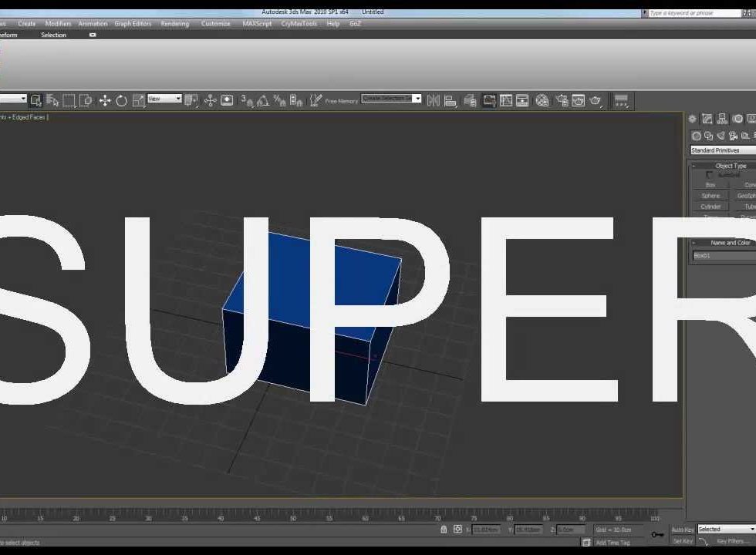Toggle Window/Crossing selection mode

tap(86, 101)
